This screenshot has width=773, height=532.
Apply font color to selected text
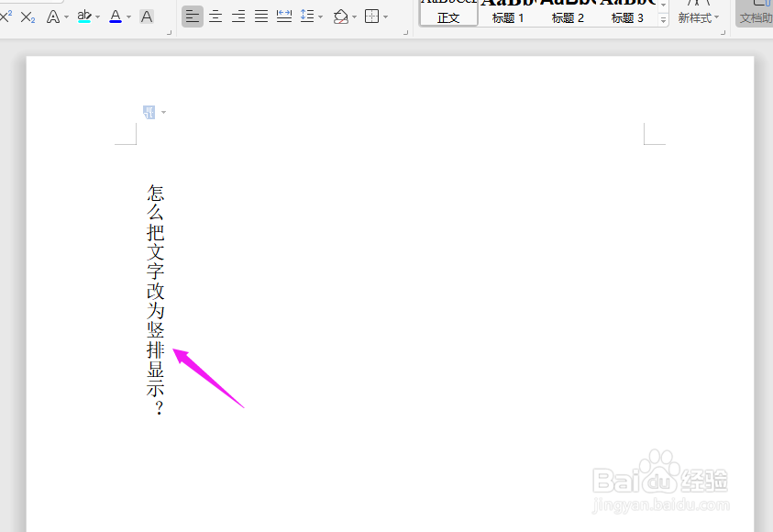coord(116,16)
